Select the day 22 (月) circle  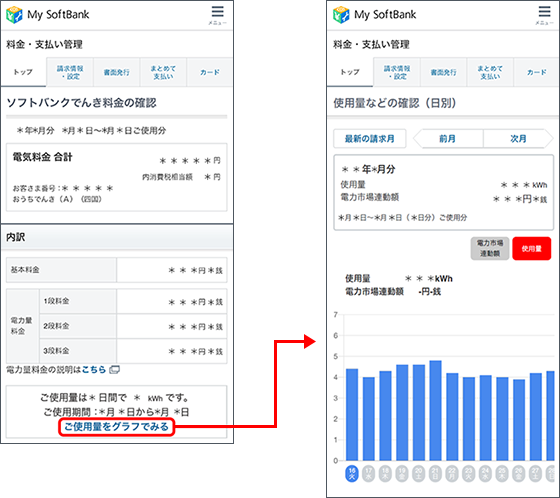pos(452,474)
